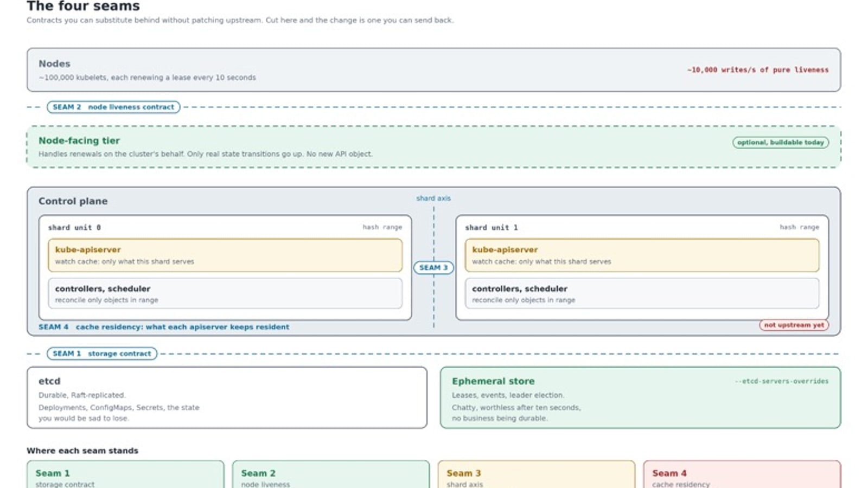
Task: Click 'The four seams' heading
Action: 83,7
